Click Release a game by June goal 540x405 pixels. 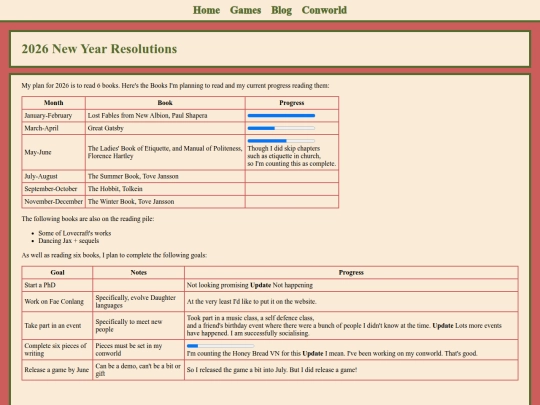(57, 370)
